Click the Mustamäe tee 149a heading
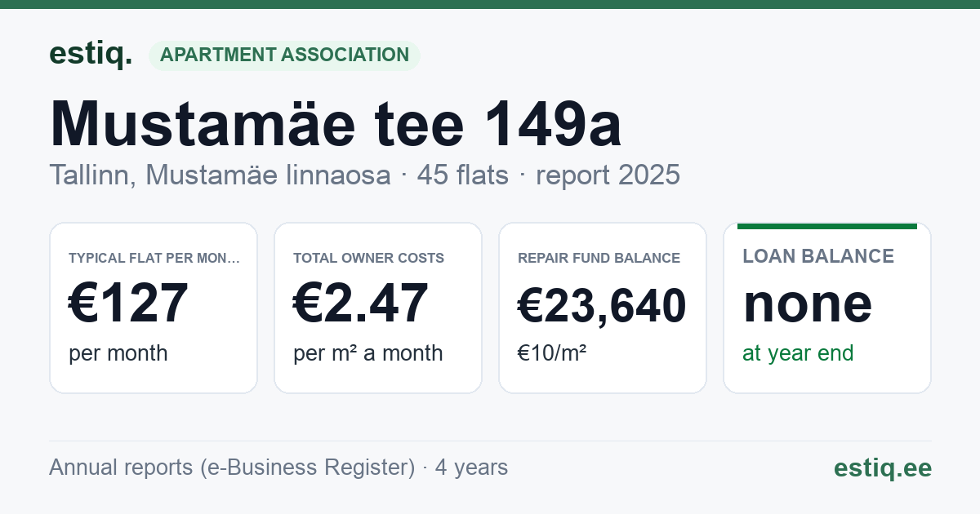980x514 pixels. [x=336, y=123]
